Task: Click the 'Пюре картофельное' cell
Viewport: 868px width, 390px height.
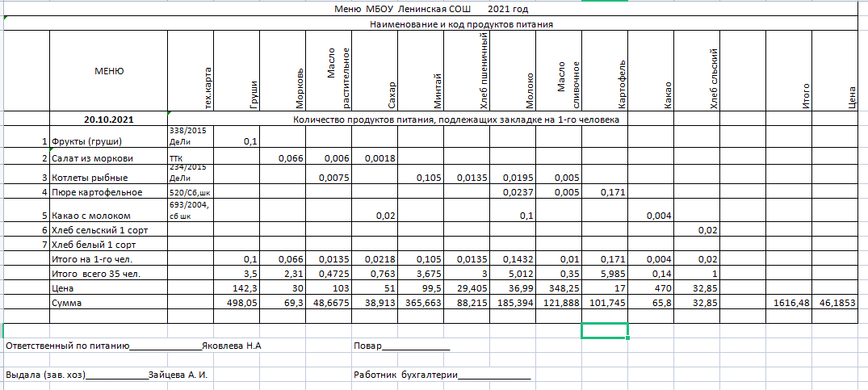Action: tap(96, 193)
